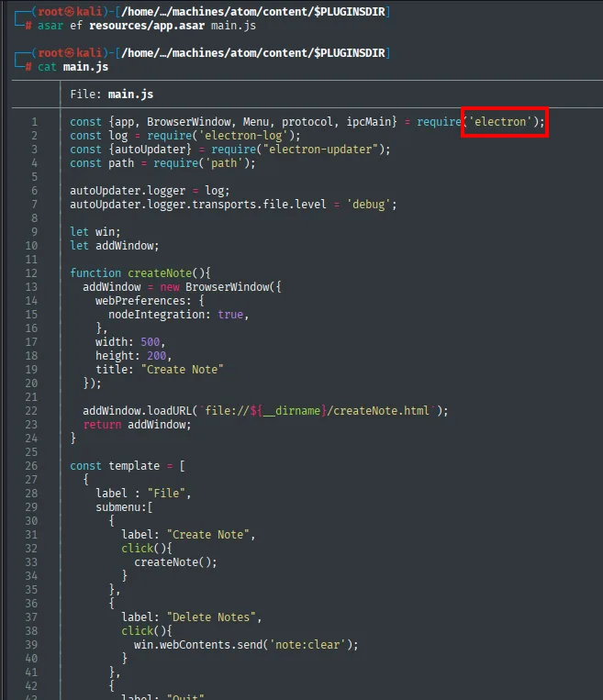Screen dimensions: 603x700
Task: Click the 'width: 500,' line
Action: 130,342
